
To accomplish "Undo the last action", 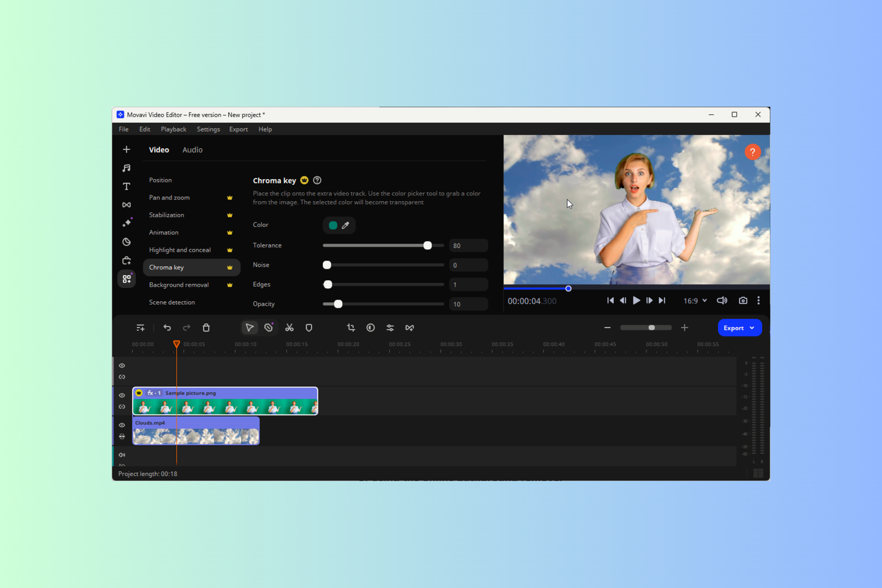I will pyautogui.click(x=167, y=328).
